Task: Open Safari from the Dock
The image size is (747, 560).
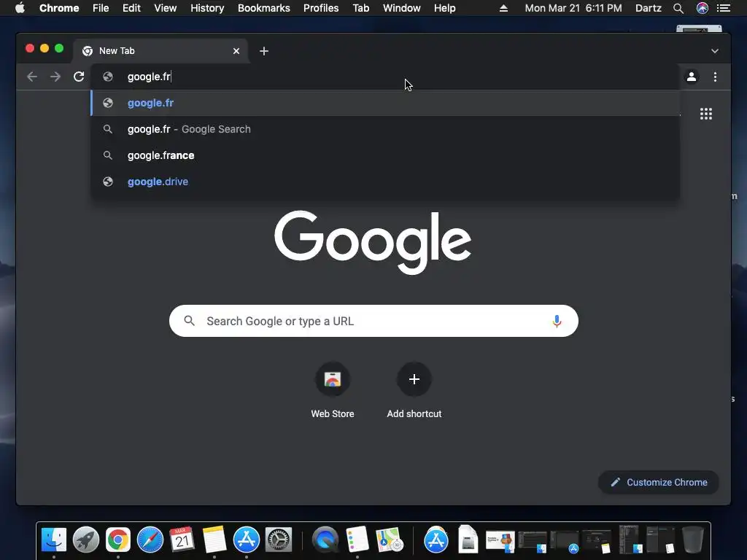Action: [150, 540]
